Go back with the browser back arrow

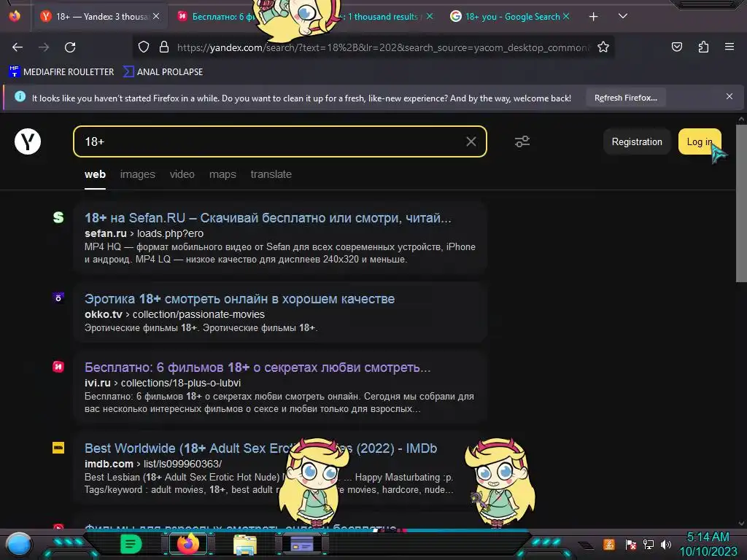coord(18,47)
